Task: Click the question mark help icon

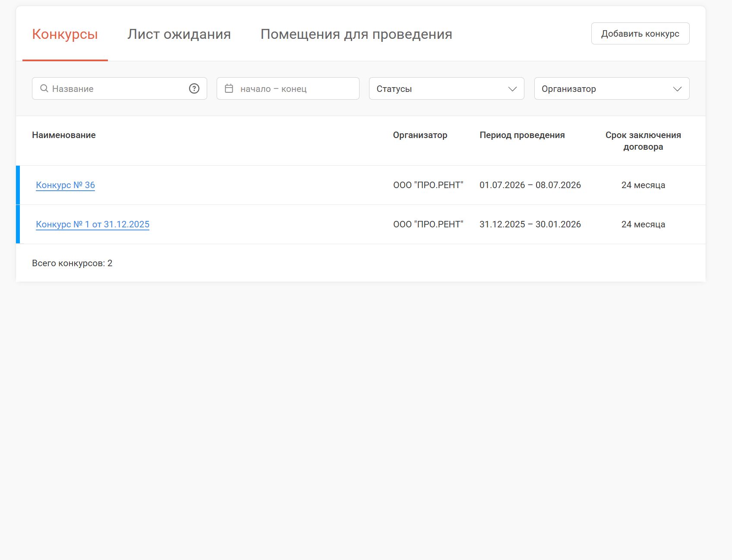Action: tap(194, 88)
